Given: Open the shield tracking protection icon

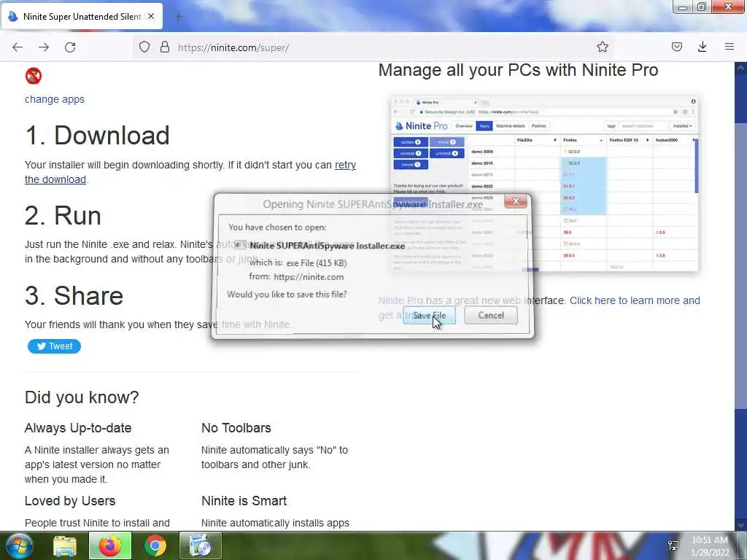Looking at the screenshot, I should (144, 47).
